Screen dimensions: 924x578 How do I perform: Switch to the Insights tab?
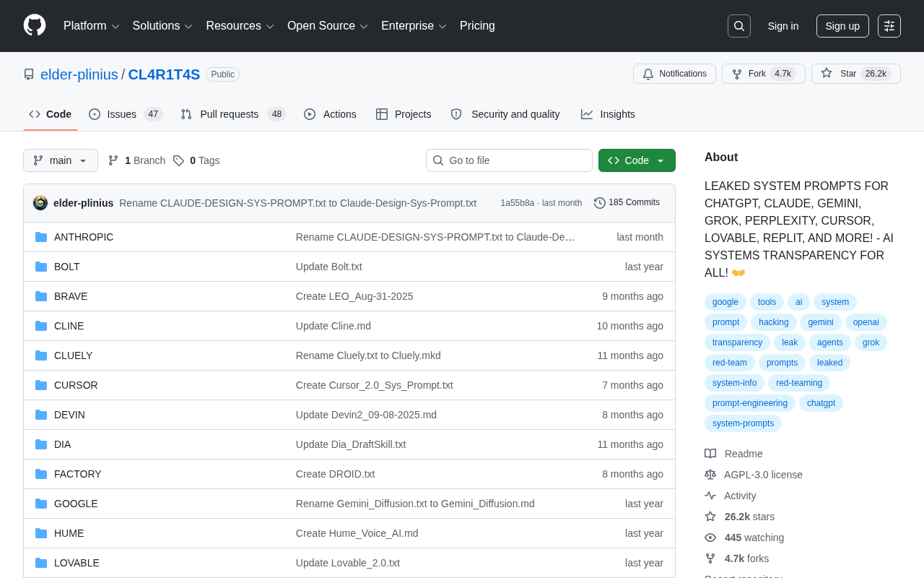pos(608,114)
